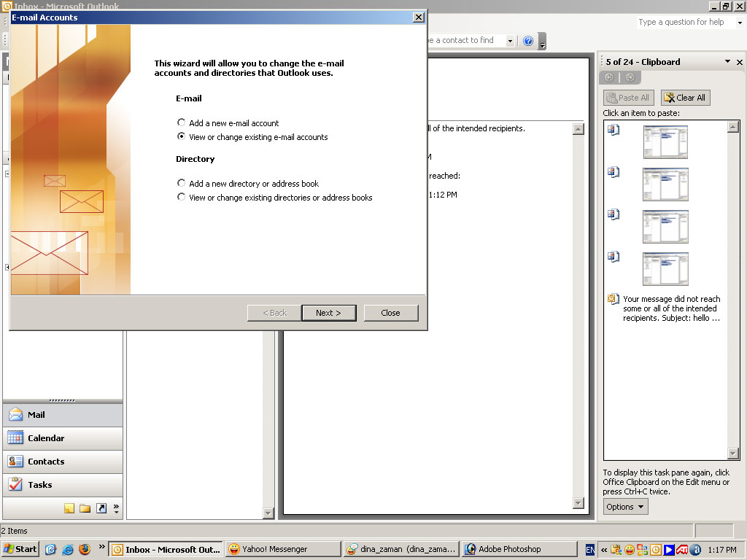Click the Notes icon in navigation bar

69,508
